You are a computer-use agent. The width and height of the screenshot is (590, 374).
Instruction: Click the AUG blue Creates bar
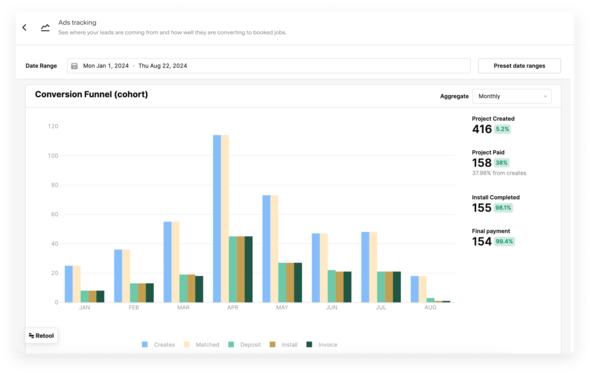pos(414,289)
